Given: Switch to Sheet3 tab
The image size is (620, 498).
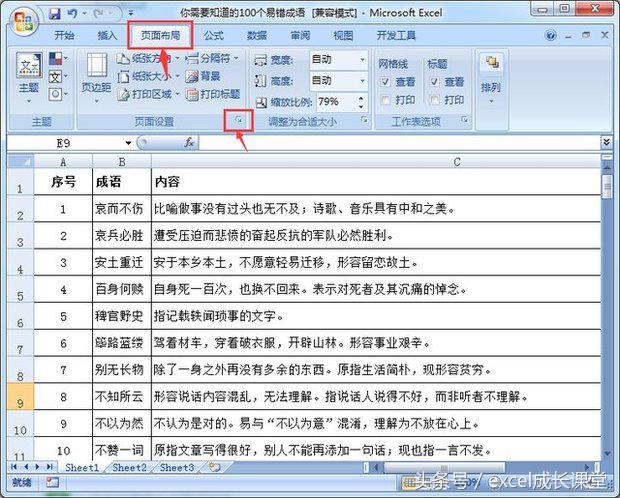Looking at the screenshot, I should [x=177, y=467].
